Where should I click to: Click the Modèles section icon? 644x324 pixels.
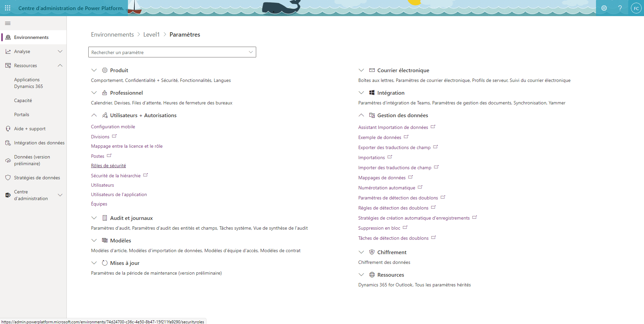[x=105, y=240]
